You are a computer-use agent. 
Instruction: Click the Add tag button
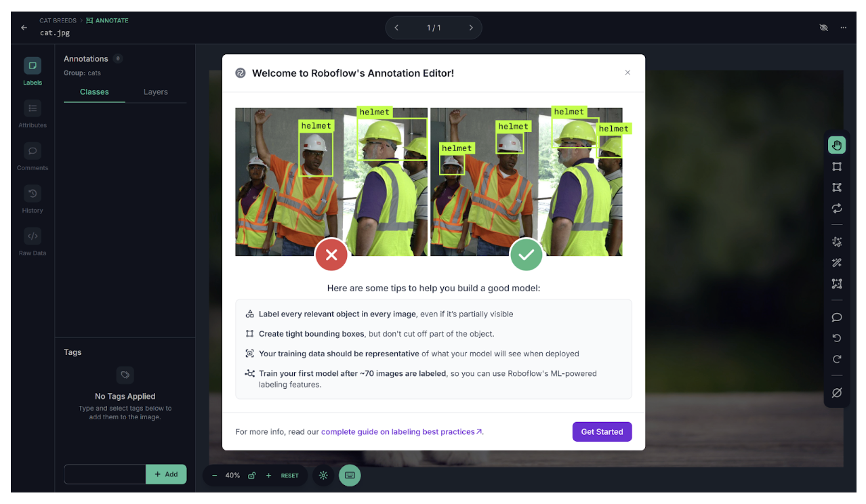pyautogui.click(x=166, y=474)
